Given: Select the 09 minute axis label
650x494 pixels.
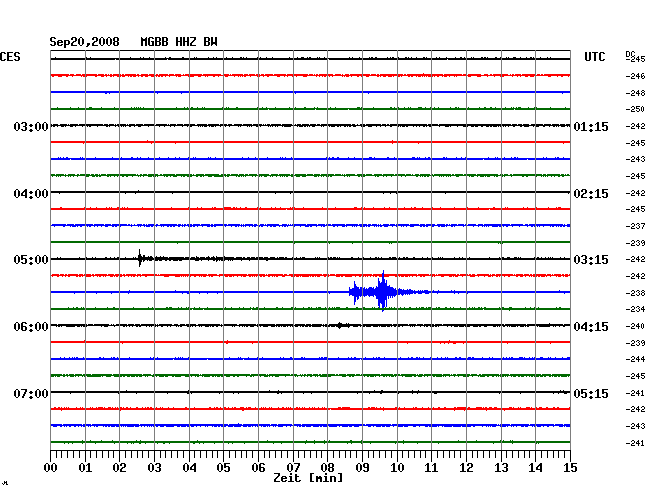Looking at the screenshot, I should point(362,468).
